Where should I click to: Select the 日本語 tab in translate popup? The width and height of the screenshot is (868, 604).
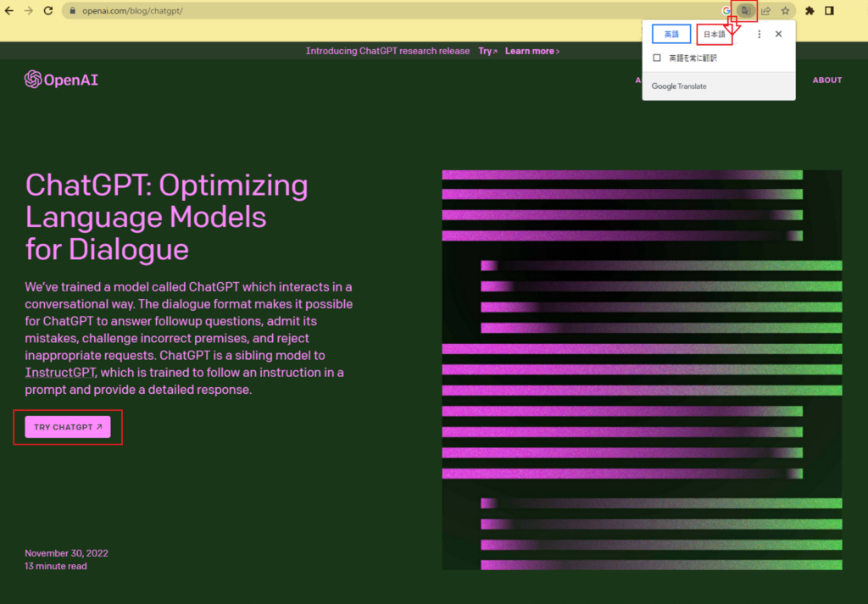click(715, 35)
